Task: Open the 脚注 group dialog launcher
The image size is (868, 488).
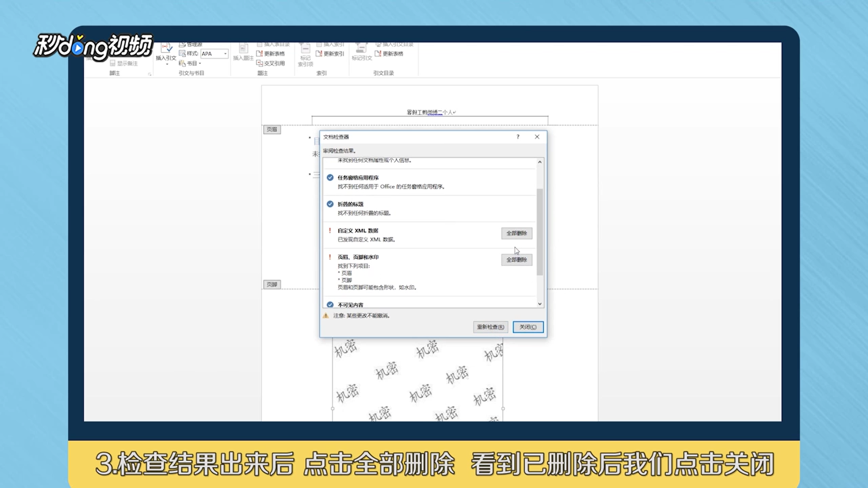Action: point(149,74)
